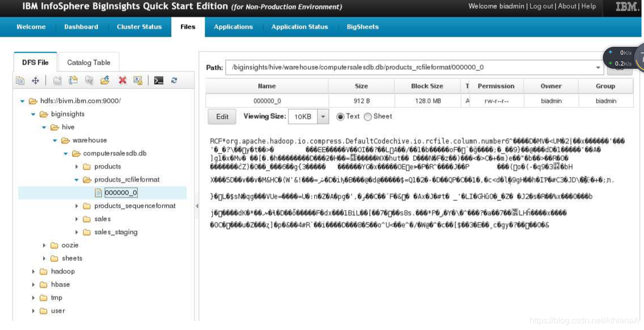Click the Log out link
Image resolution: width=644 pixels, height=330 pixels.
(541, 6)
